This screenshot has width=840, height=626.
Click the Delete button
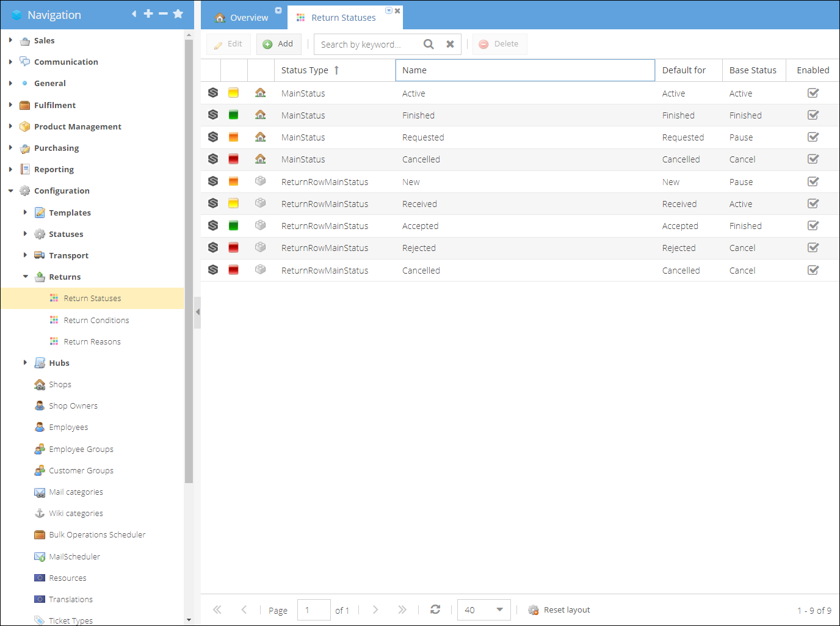point(499,44)
